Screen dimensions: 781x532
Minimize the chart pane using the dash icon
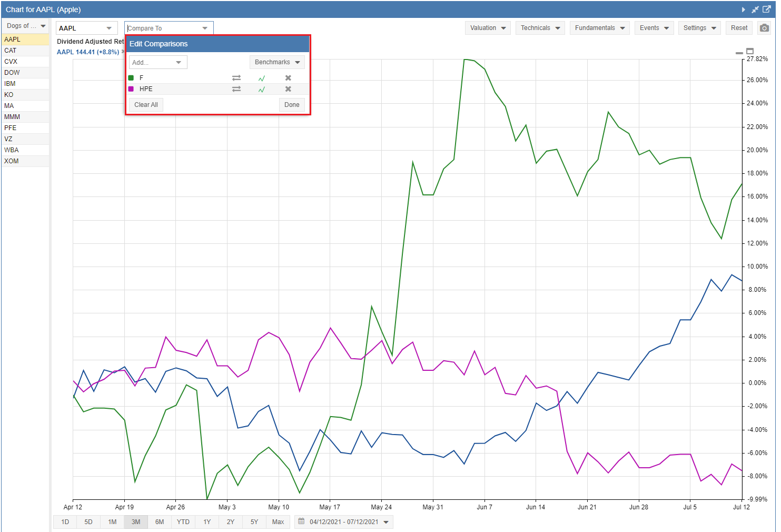point(739,53)
